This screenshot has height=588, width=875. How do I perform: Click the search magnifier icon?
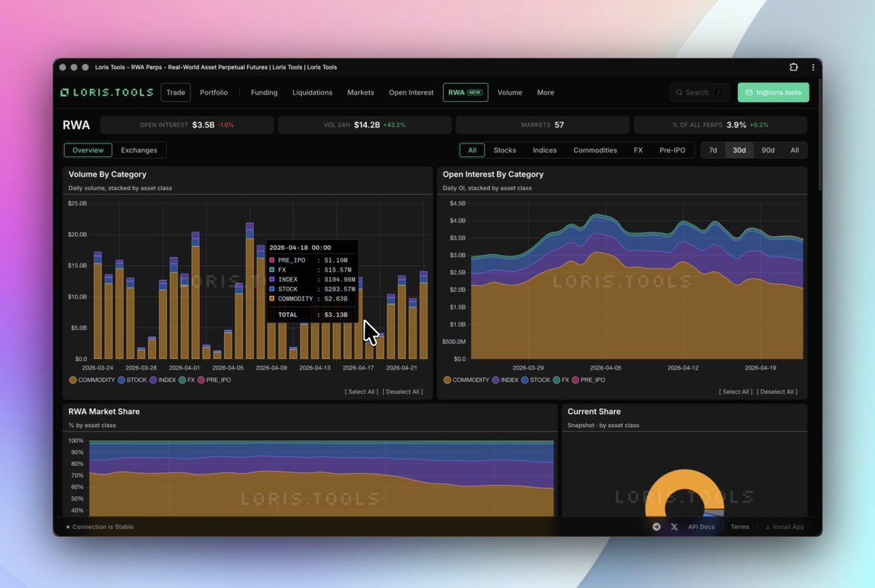pyautogui.click(x=680, y=93)
